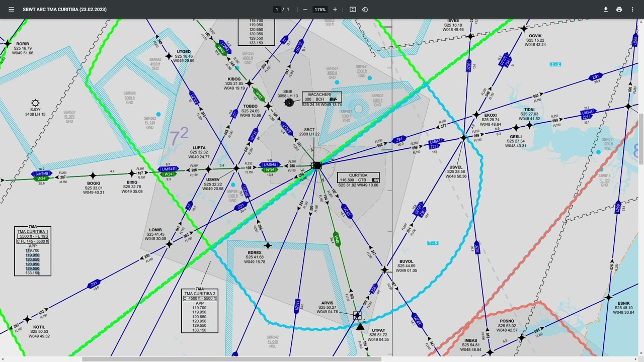Click the T-5 sector label

433,243
